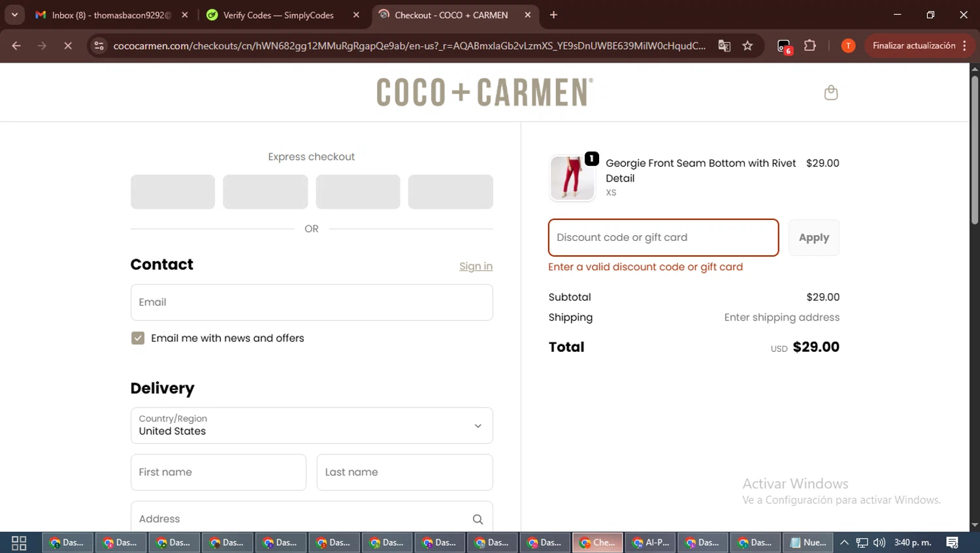Open the shopping bag cart icon
Image resolution: width=980 pixels, height=553 pixels.
pos(830,93)
